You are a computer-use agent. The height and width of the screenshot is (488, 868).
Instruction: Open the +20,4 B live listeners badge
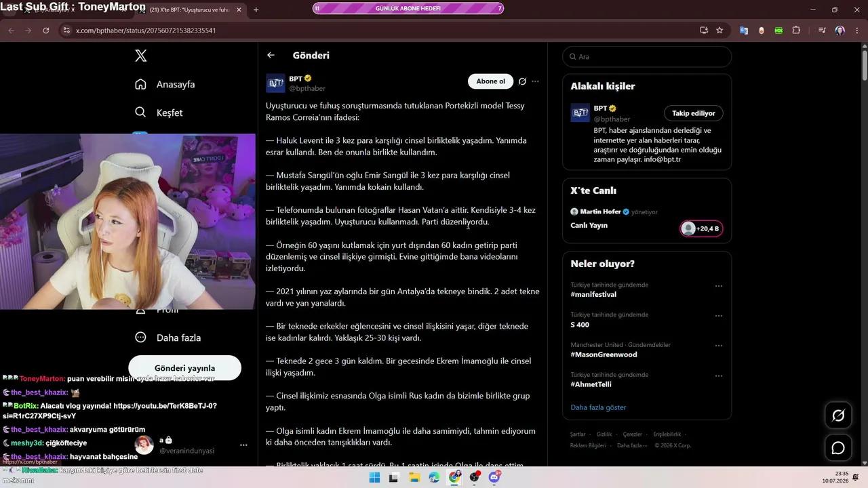(x=701, y=228)
